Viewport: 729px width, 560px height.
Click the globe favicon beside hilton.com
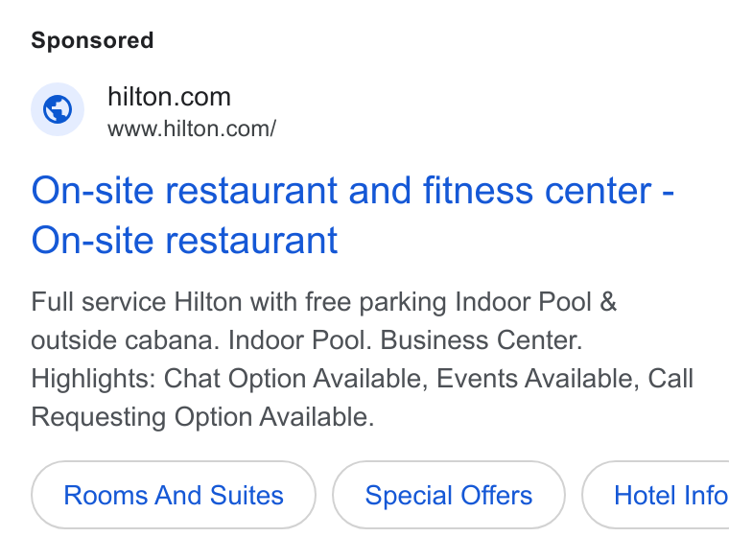tap(58, 109)
